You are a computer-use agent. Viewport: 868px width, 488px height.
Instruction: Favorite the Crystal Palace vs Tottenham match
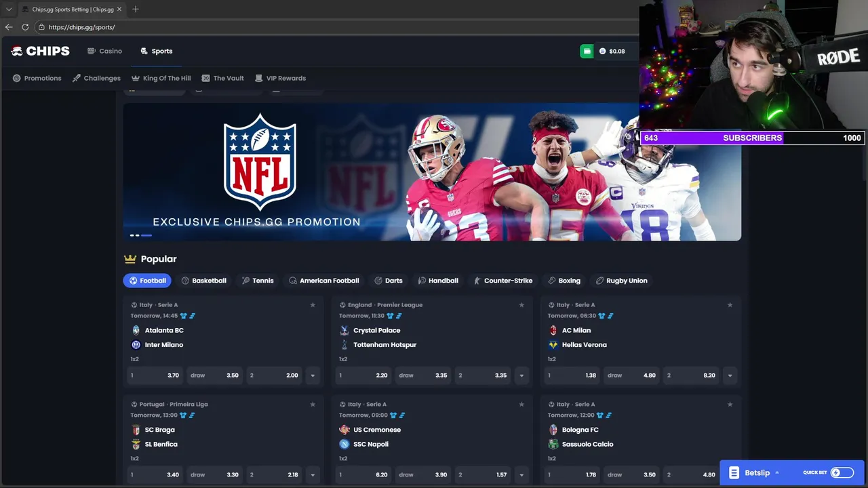pyautogui.click(x=521, y=305)
